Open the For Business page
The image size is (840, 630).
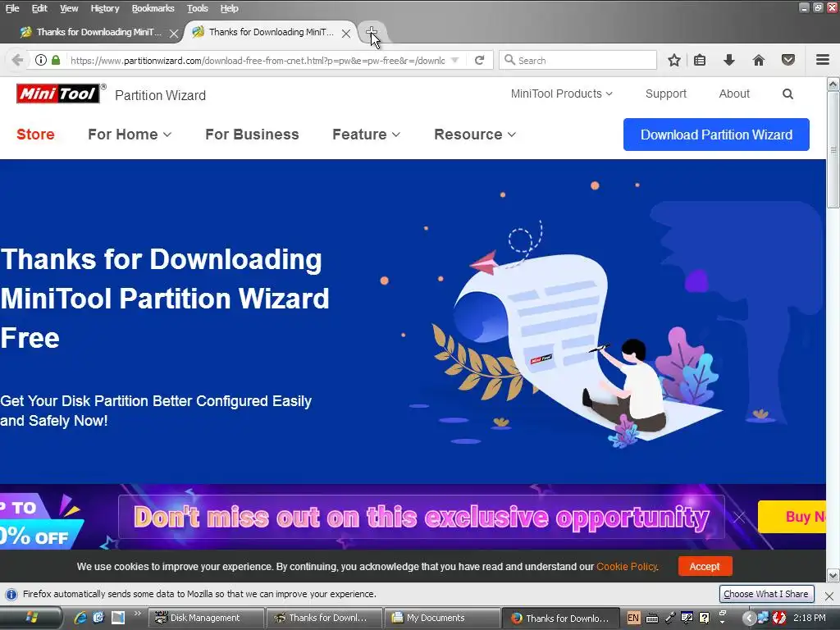click(252, 135)
